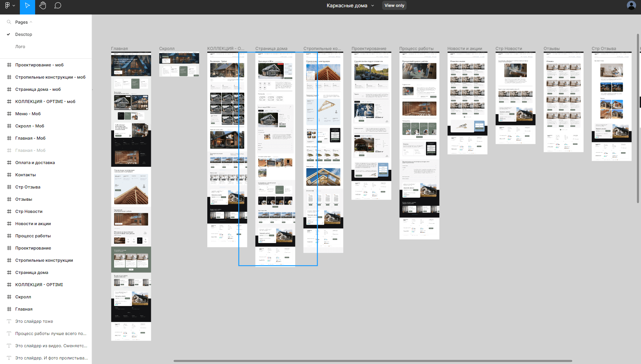Screen dimensions: 641x364
Task: Open the Каркасные дома file title dropdown
Action: [x=373, y=6]
